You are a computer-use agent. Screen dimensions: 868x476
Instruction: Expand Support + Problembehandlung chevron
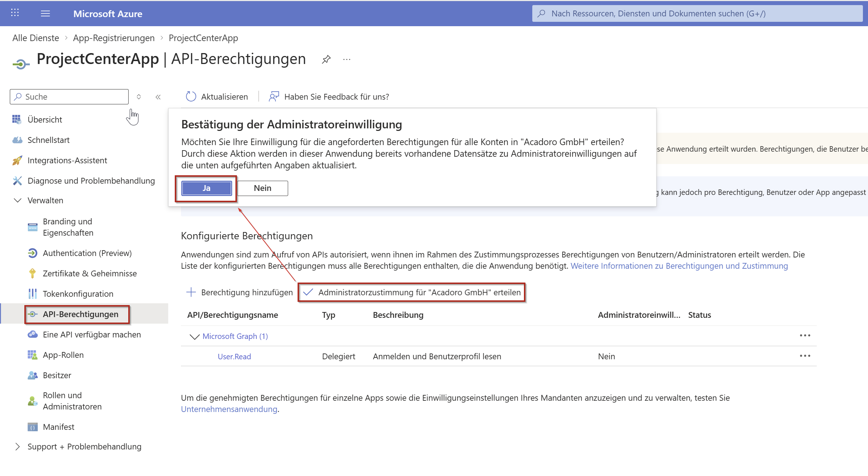17,447
